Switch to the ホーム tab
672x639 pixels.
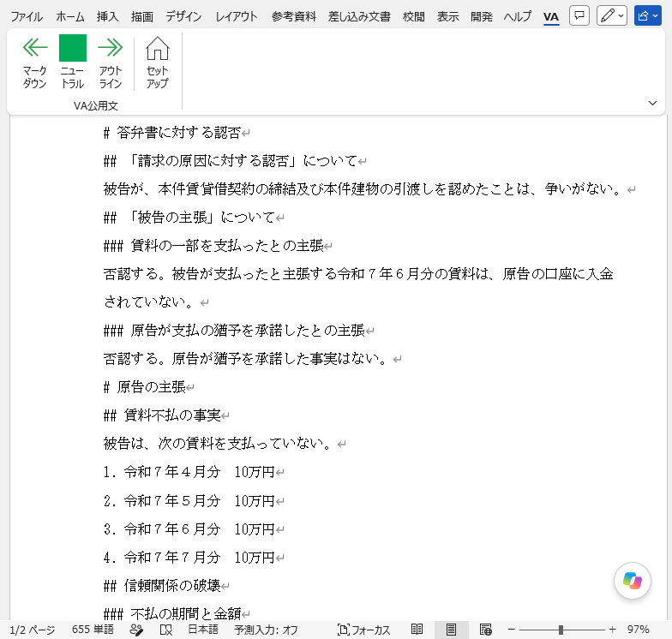[x=70, y=17]
